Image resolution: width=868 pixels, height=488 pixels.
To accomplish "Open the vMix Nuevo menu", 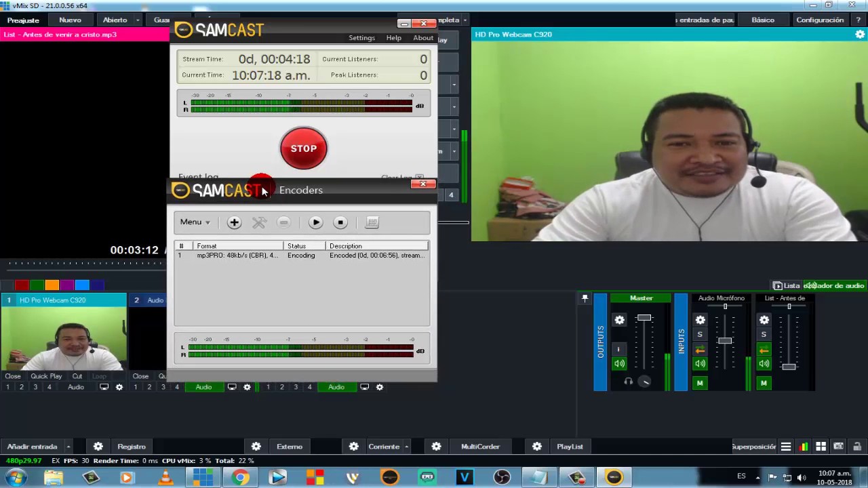I will tap(70, 20).
